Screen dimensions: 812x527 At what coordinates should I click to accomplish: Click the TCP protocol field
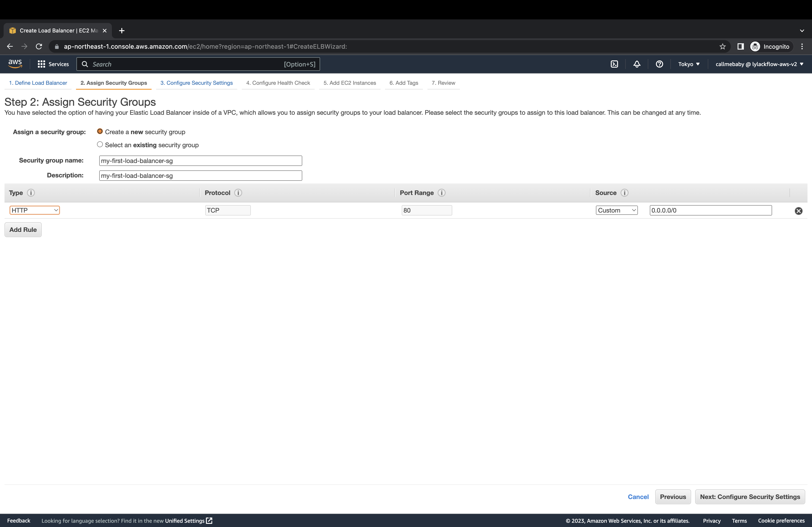(228, 210)
